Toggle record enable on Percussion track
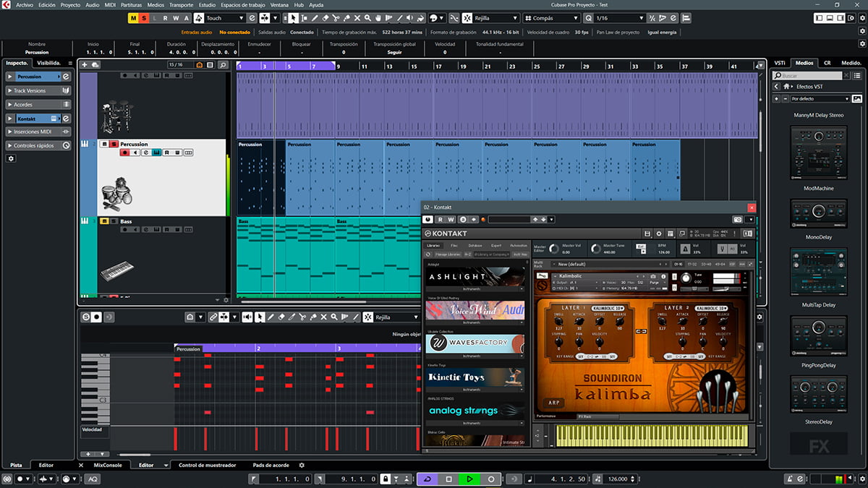 click(124, 153)
